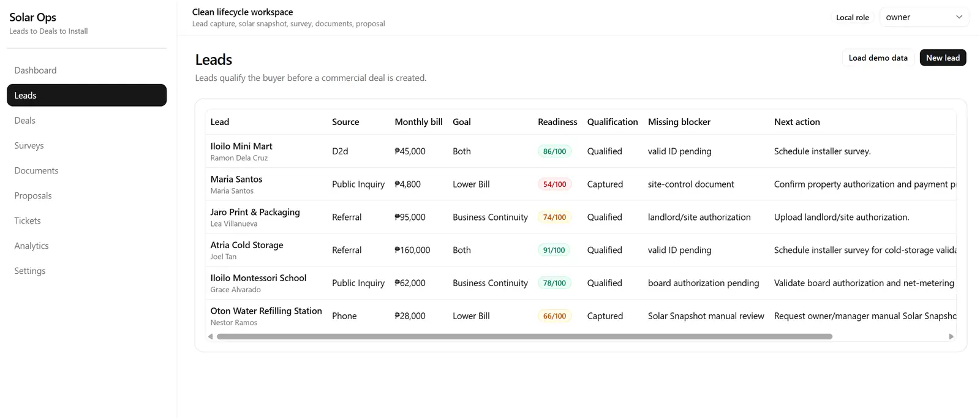Viewport: 980px width, 419px height.
Task: Open Settings in the sidebar
Action: (x=86, y=271)
